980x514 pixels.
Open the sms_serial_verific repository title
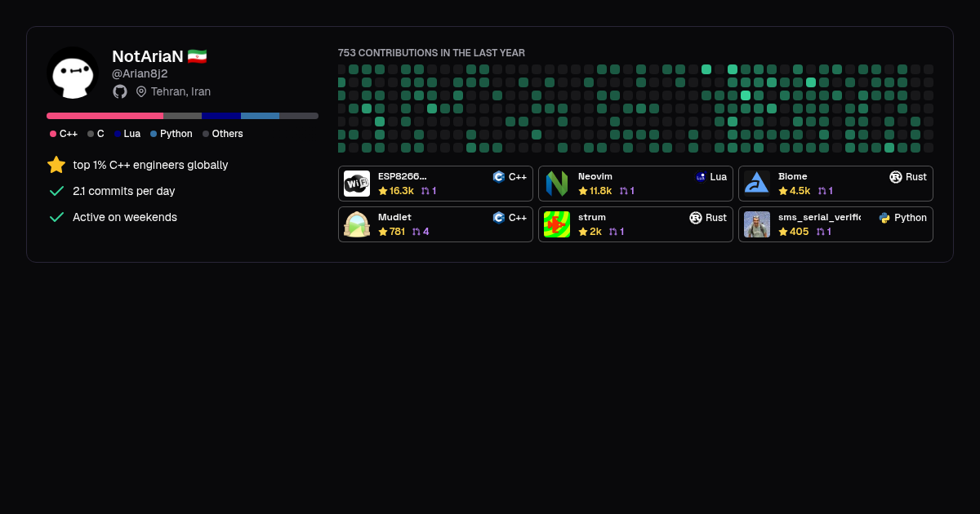(x=819, y=217)
